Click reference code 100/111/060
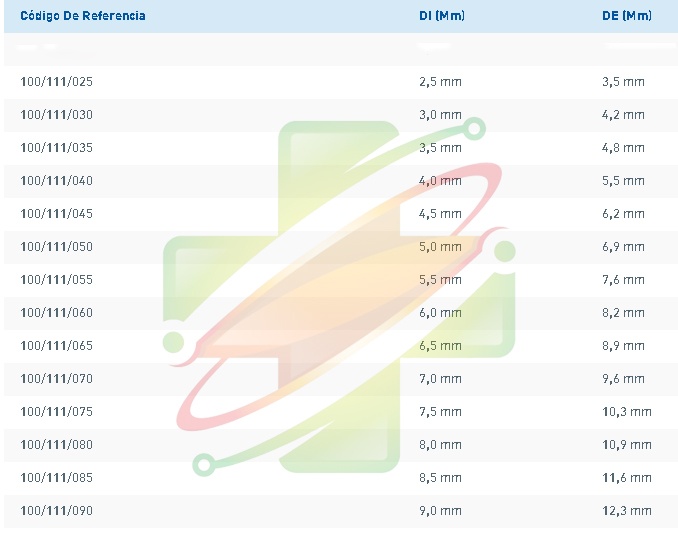Viewport: 678px width, 533px height. coord(57,313)
